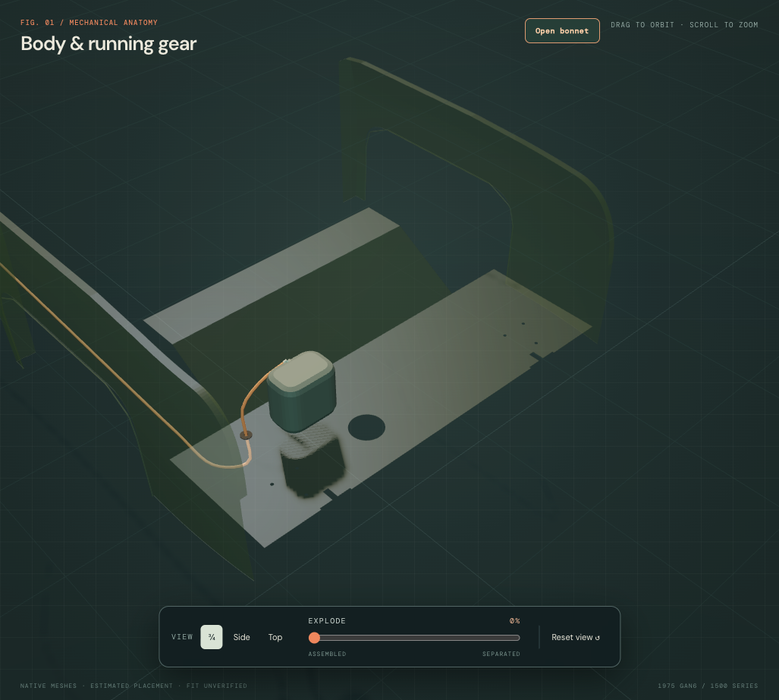Select the ¾ view option

pyautogui.click(x=211, y=637)
